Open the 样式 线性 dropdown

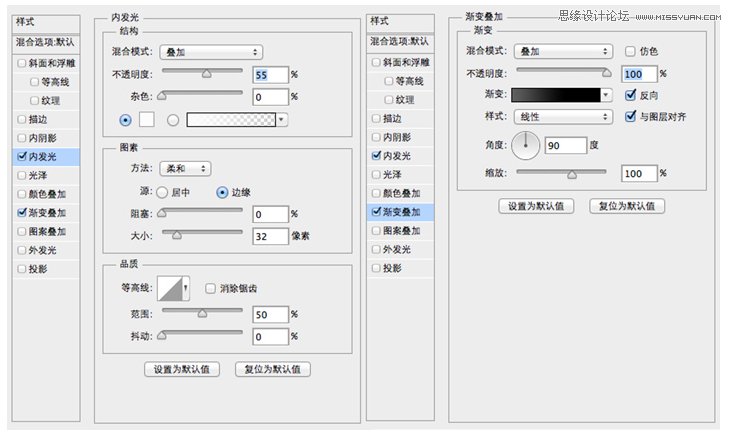click(563, 117)
